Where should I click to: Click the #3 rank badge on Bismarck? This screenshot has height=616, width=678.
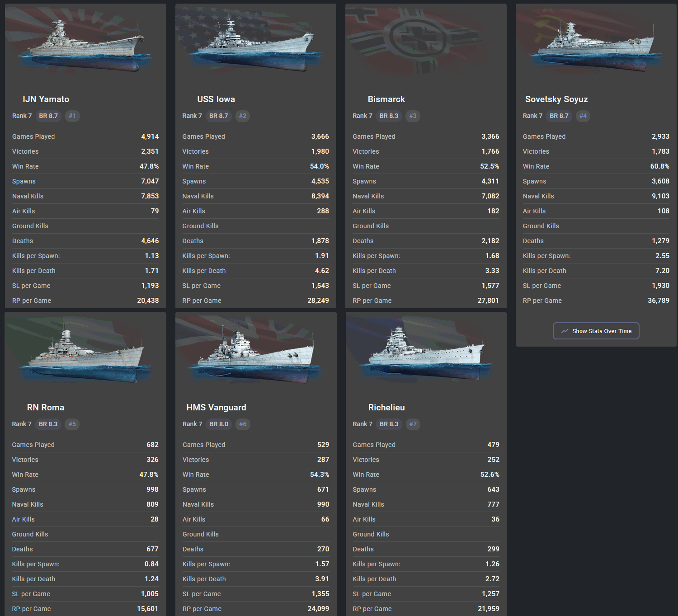click(413, 116)
